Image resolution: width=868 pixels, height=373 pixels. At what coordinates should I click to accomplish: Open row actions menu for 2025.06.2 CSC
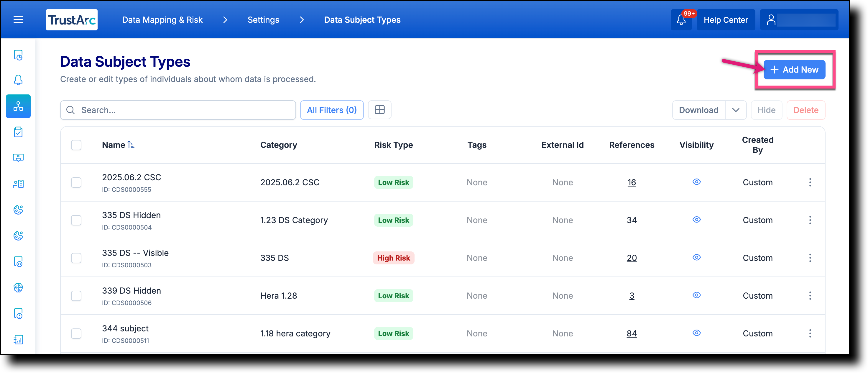click(x=810, y=182)
